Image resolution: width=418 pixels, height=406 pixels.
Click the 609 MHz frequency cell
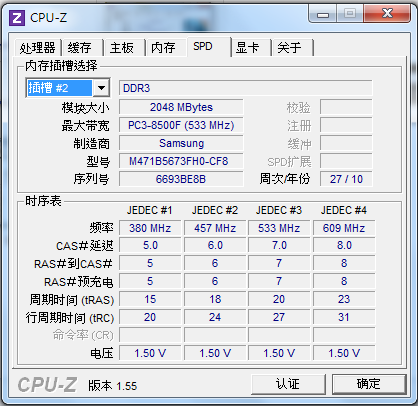(x=344, y=228)
